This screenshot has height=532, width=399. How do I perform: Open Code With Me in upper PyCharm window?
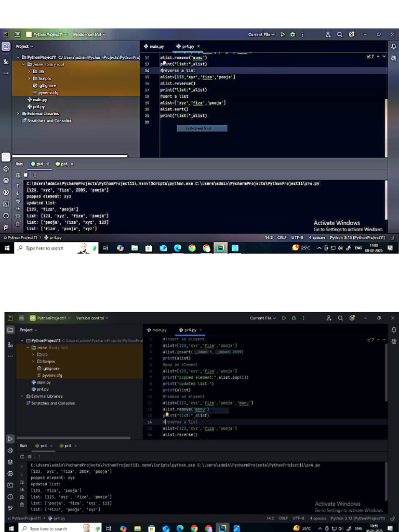pos(328,35)
